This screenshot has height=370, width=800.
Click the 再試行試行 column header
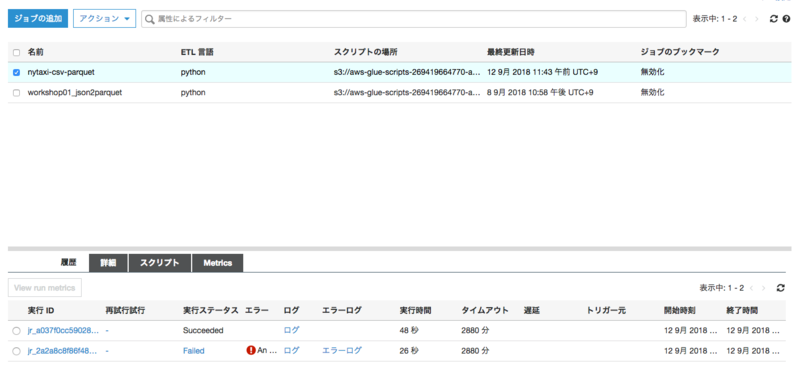(125, 310)
